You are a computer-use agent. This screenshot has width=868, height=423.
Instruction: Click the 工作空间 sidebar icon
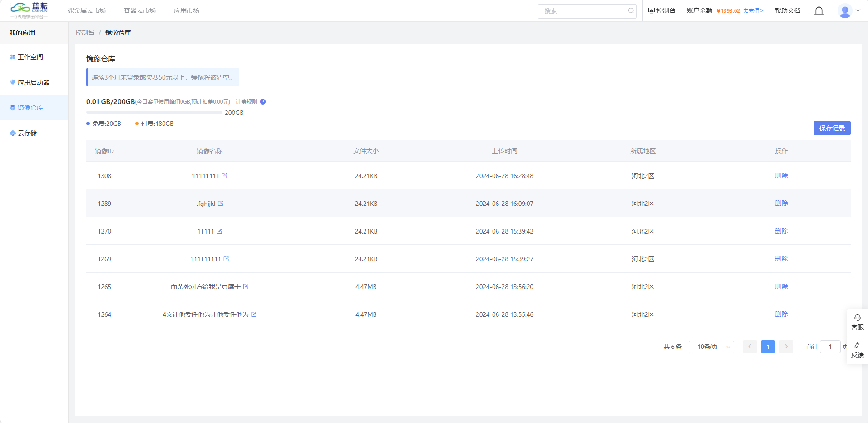pos(13,57)
